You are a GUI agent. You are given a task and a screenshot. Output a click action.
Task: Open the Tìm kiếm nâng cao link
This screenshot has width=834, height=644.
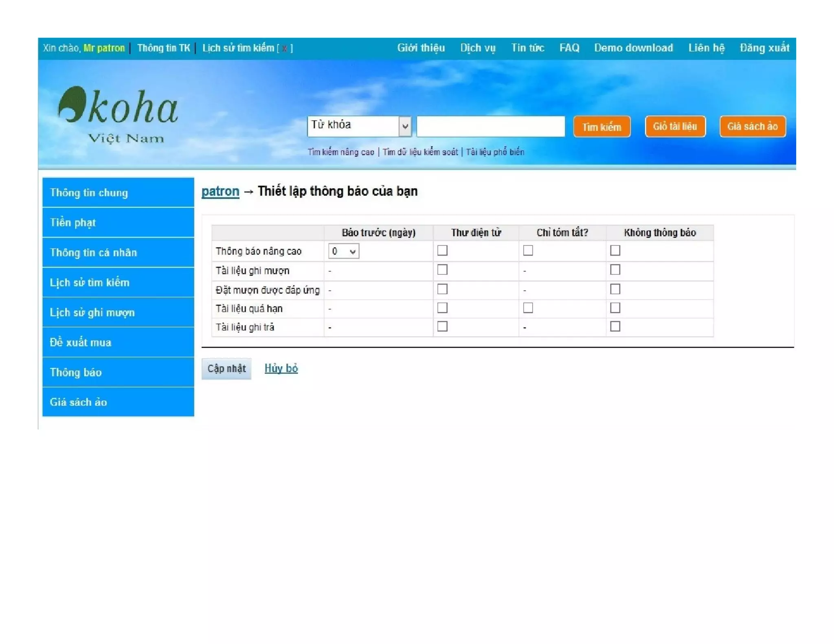[x=340, y=152]
